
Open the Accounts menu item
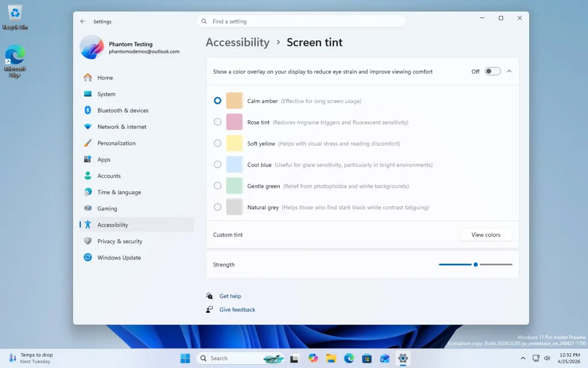(109, 176)
